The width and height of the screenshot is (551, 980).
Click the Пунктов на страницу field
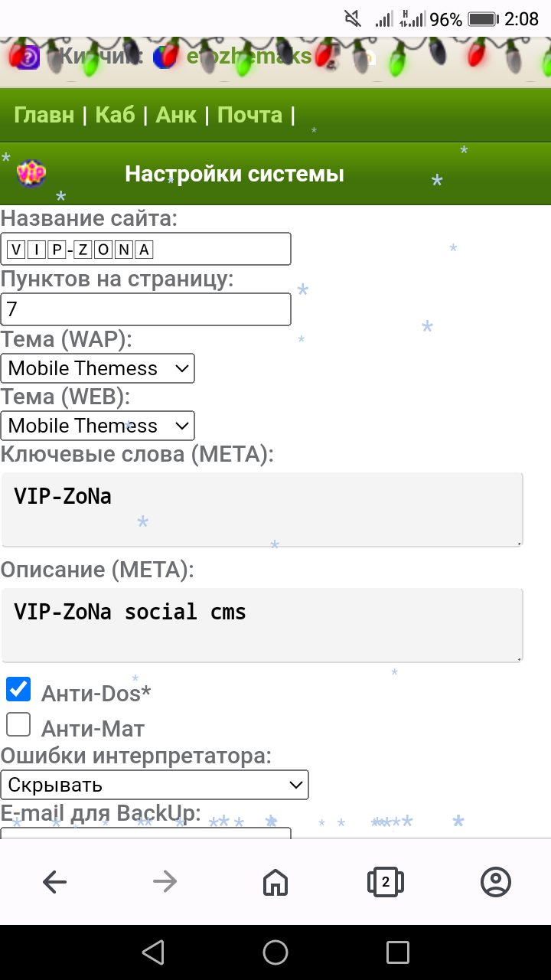(145, 309)
